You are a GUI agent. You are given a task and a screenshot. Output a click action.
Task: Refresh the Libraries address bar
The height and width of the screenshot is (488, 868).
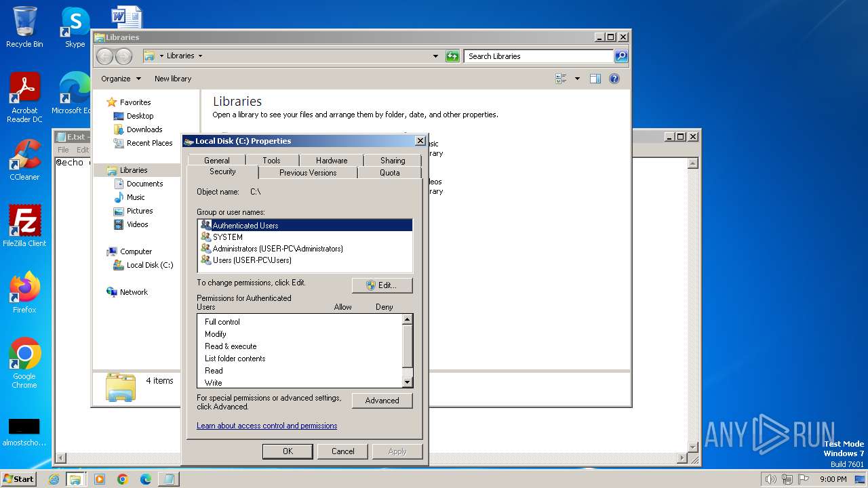452,56
